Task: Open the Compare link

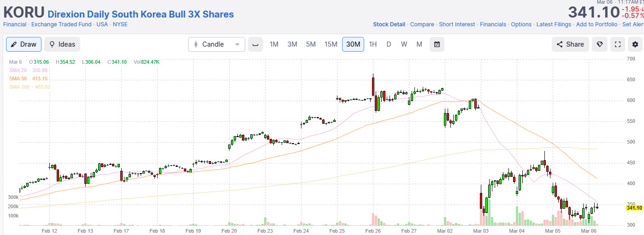Action: pyautogui.click(x=422, y=24)
